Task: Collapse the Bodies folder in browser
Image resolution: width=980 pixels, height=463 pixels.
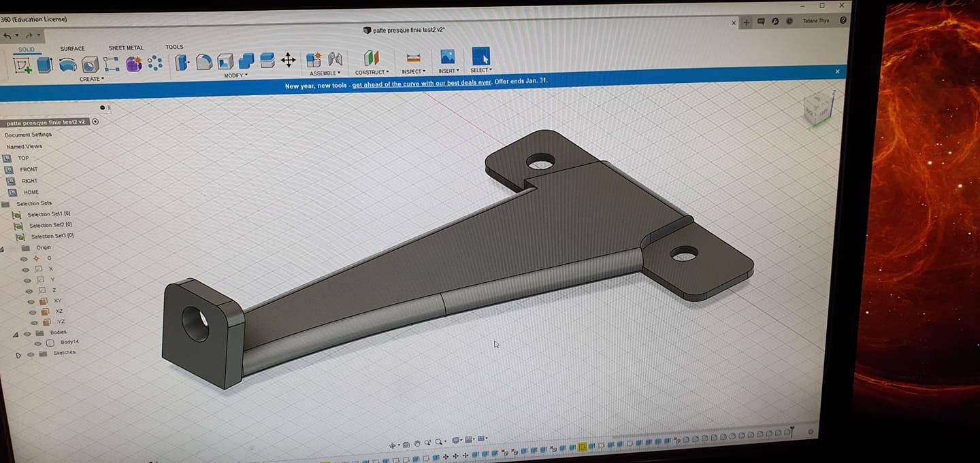Action: (16, 335)
